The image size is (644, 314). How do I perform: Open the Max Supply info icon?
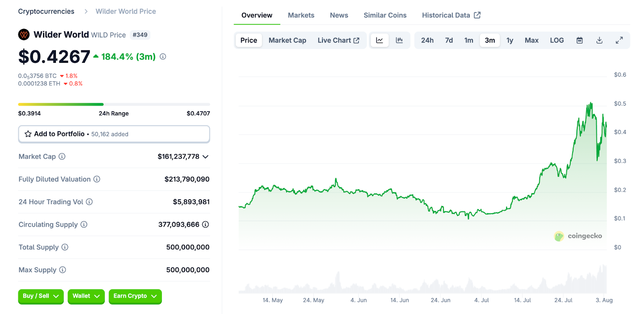pos(62,270)
